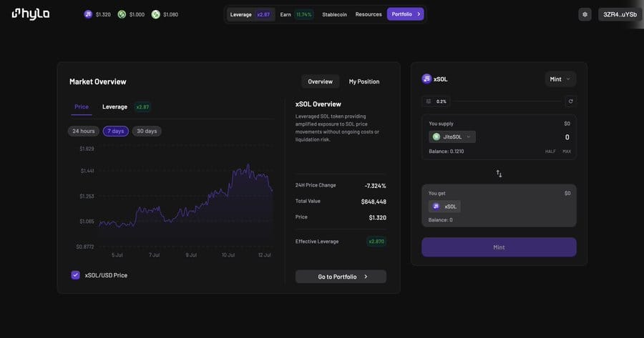644x338 pixels.
Task: Switch to the Leverage chart tab
Action: [x=114, y=106]
